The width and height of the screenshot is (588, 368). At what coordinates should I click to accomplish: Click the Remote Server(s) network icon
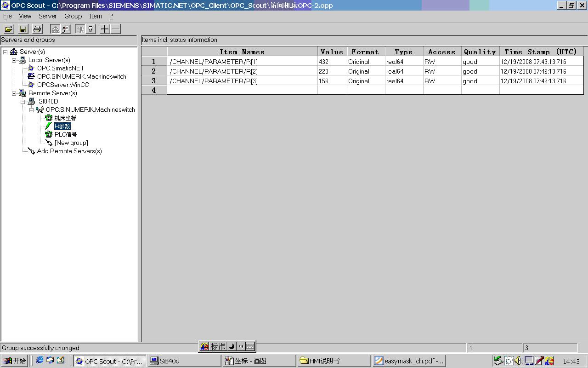[23, 93]
